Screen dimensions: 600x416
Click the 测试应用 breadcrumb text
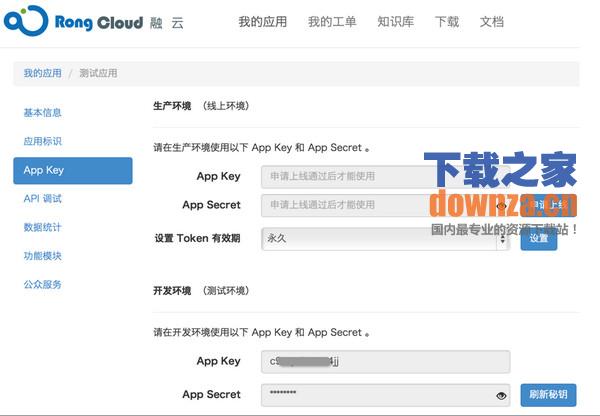[x=98, y=73]
